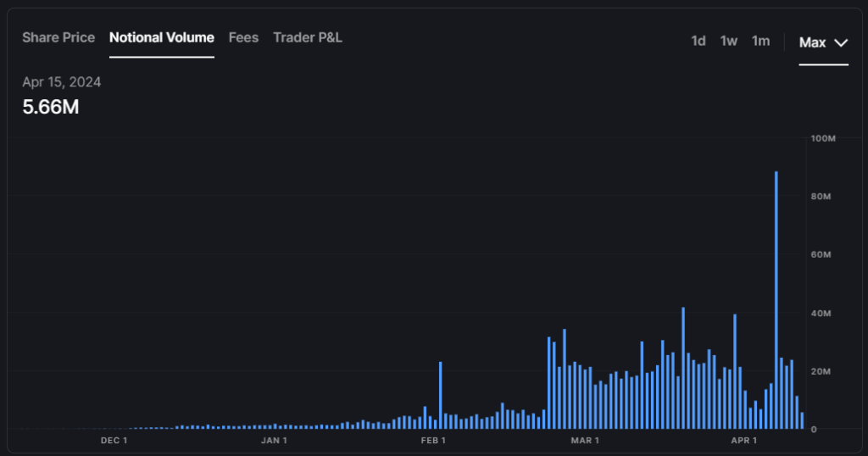Click the rightmost bar in the chart
Screen dimensions: 868x456
(x=802, y=420)
